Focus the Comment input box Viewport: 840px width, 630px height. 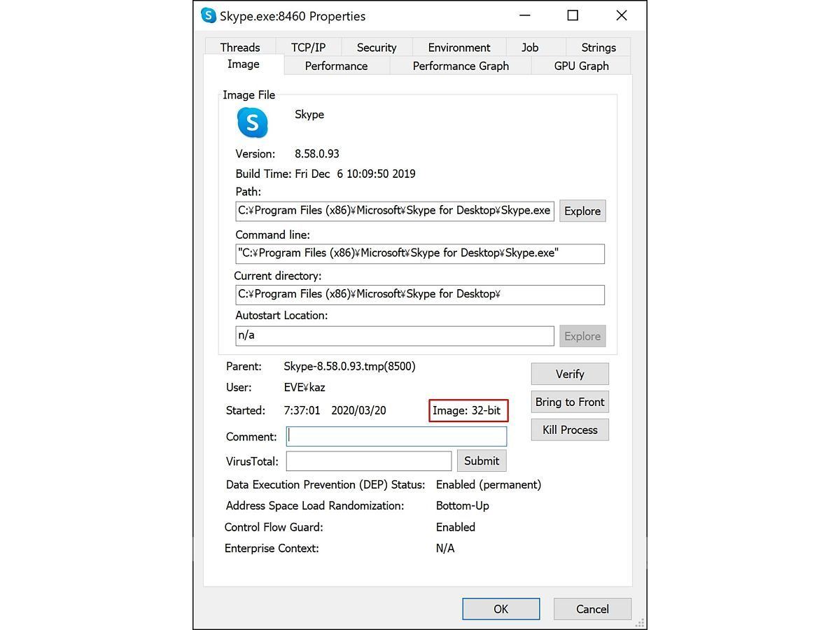[x=396, y=437]
